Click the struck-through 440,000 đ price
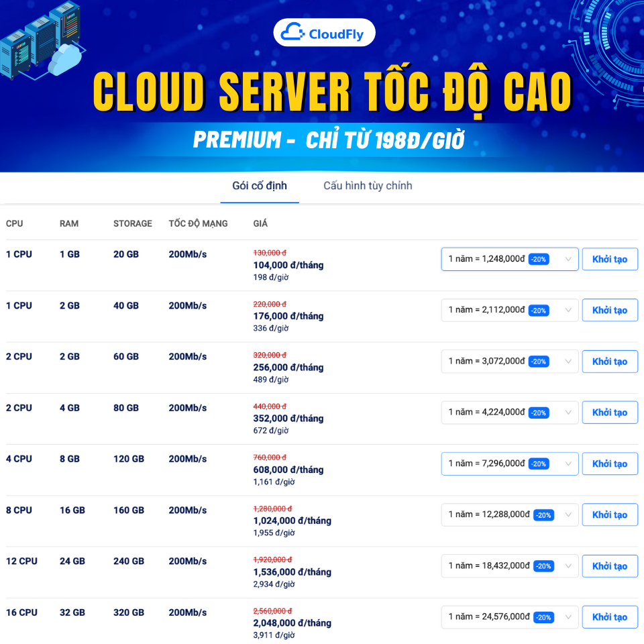Viewport: 644px width, 644px height. click(x=270, y=407)
